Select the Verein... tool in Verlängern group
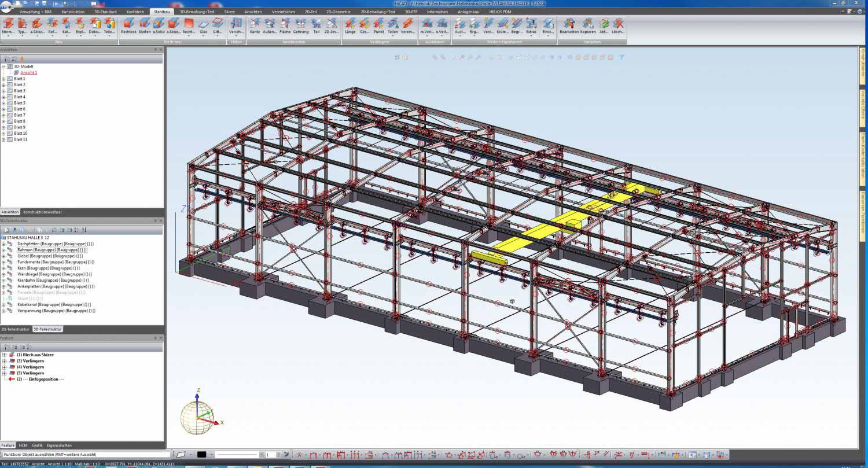The width and height of the screenshot is (868, 468). [x=408, y=26]
